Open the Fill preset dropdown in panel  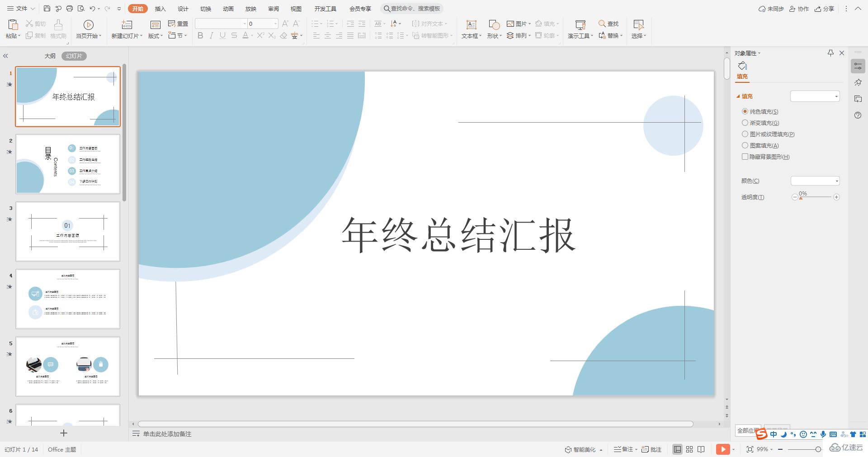coord(815,96)
